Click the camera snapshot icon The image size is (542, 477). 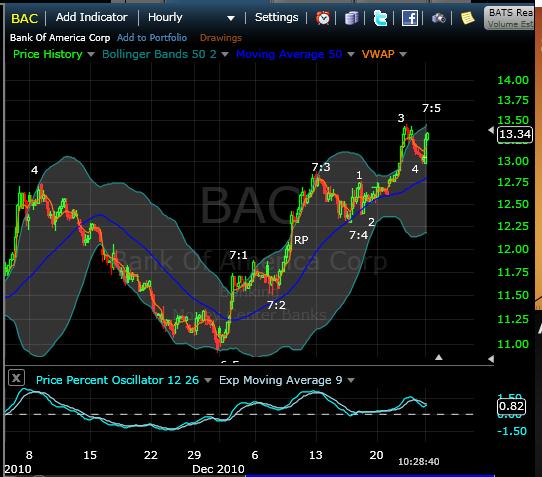click(439, 18)
